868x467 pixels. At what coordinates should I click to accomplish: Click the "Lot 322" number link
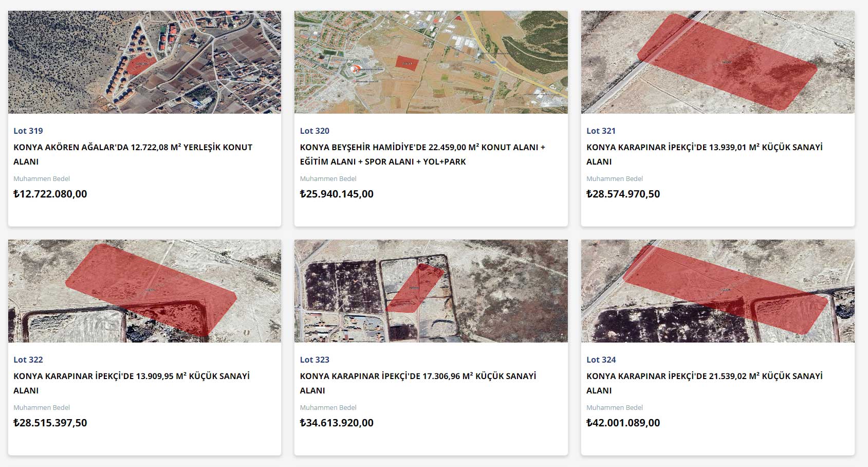(28, 360)
